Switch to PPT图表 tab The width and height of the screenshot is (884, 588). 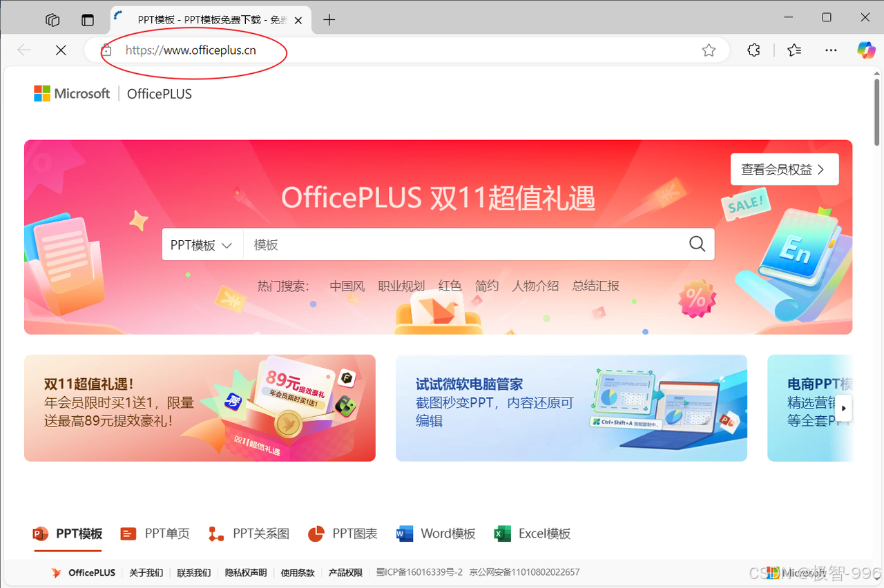tap(343, 533)
